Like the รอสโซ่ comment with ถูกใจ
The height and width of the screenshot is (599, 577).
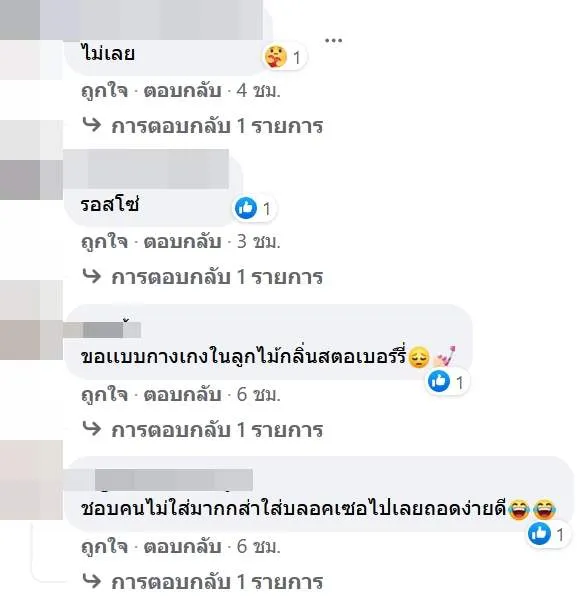pyautogui.click(x=104, y=243)
